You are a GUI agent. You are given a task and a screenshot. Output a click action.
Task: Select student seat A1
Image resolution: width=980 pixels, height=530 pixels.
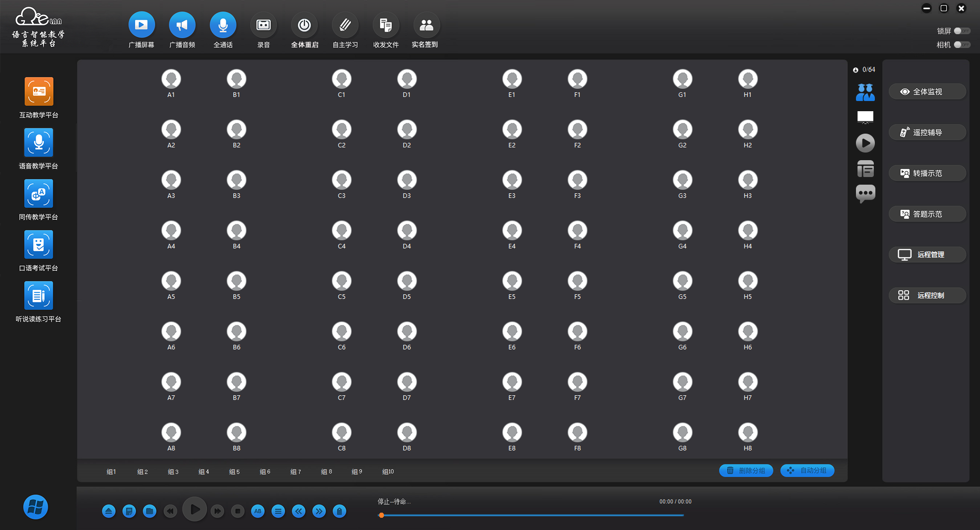click(171, 83)
